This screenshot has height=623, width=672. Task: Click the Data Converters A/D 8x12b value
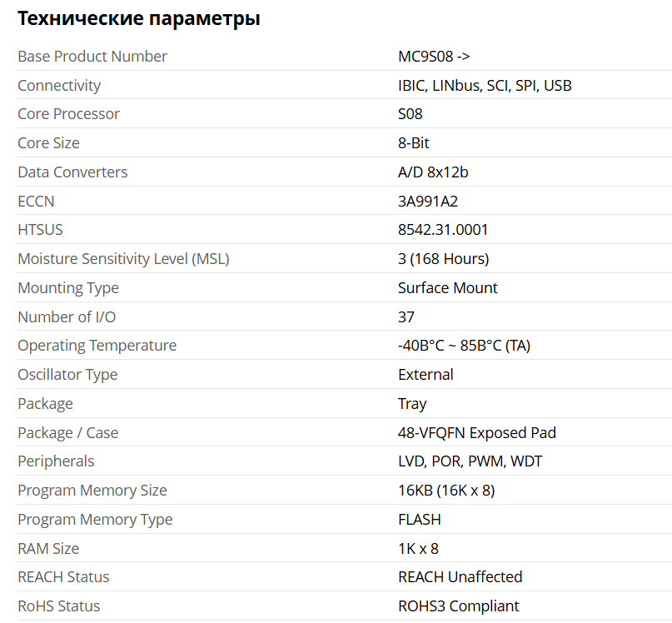coord(433,172)
